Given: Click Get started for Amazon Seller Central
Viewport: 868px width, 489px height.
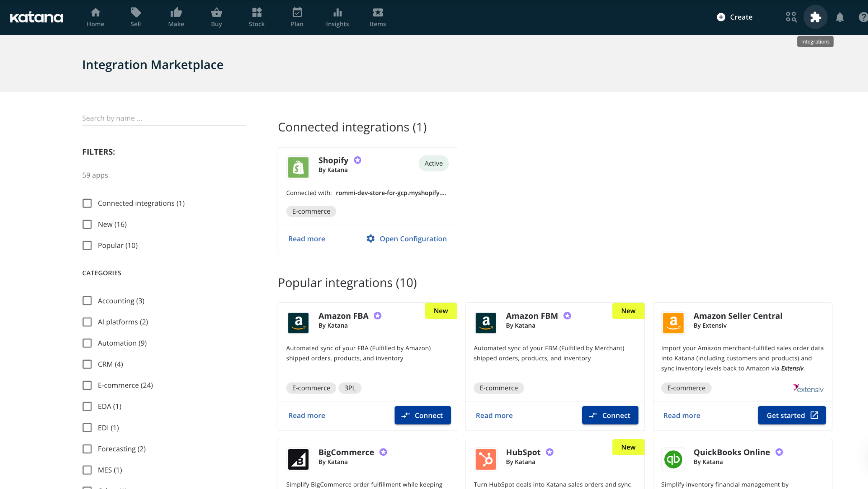Looking at the screenshot, I should point(792,416).
